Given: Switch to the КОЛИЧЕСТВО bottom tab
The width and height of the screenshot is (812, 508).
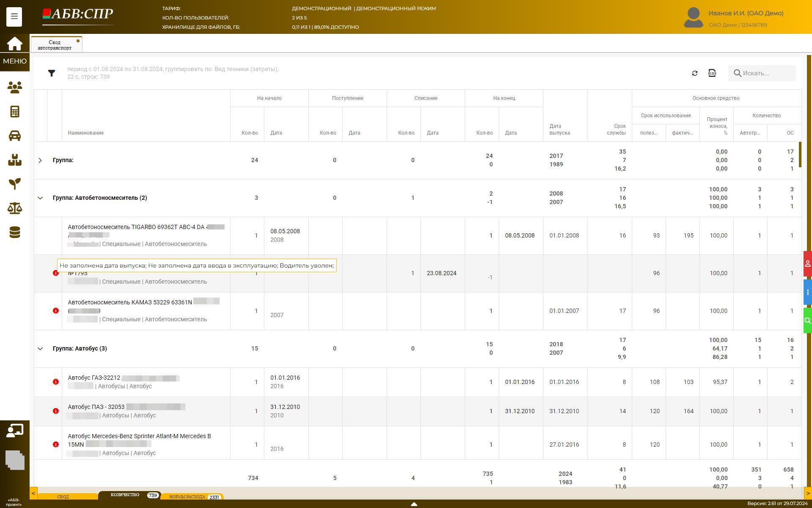Looking at the screenshot, I should (129, 495).
